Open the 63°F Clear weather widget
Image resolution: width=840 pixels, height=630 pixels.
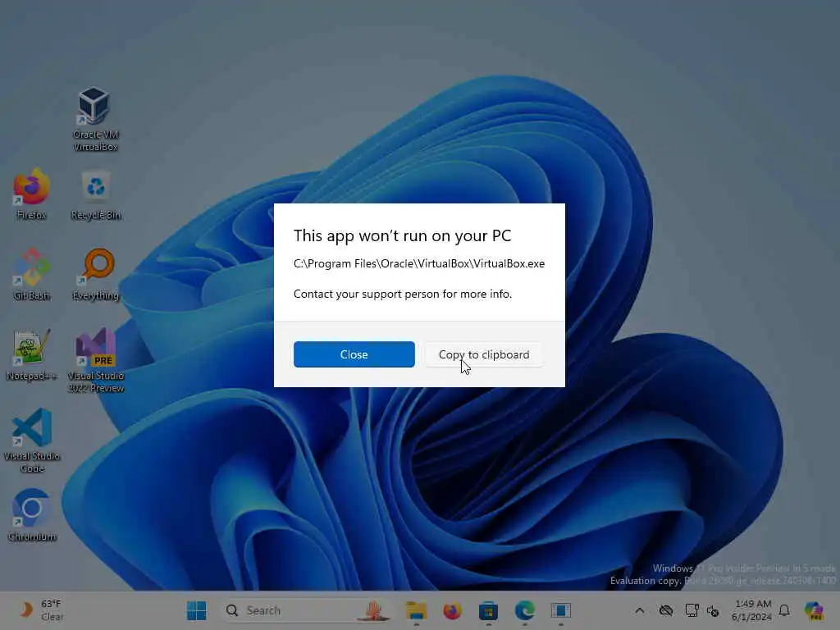point(41,610)
